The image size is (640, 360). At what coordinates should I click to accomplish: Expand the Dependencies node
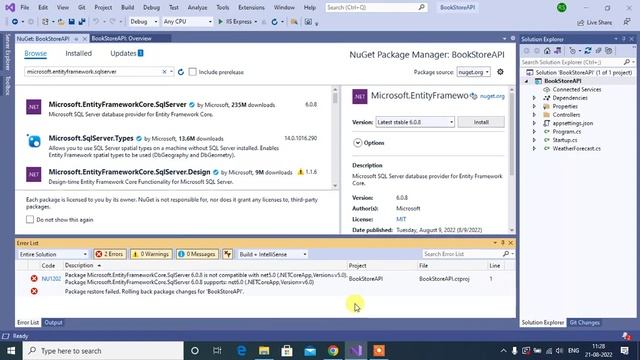pyautogui.click(x=534, y=98)
